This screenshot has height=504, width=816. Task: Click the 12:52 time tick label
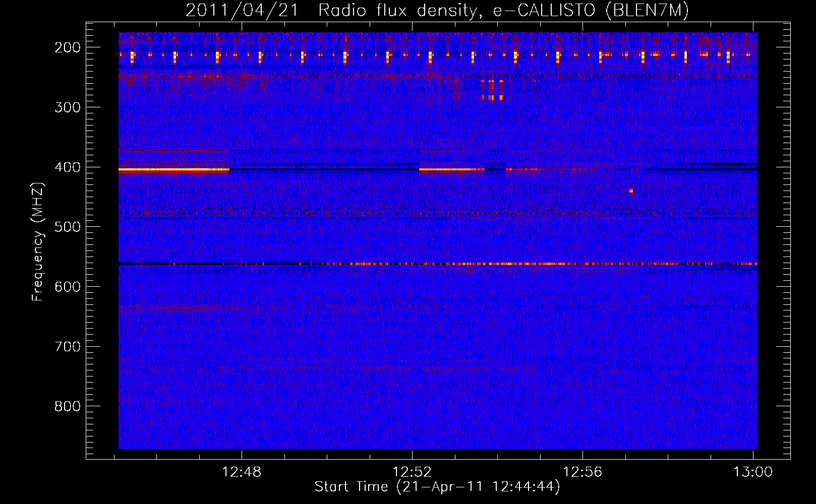click(x=412, y=472)
